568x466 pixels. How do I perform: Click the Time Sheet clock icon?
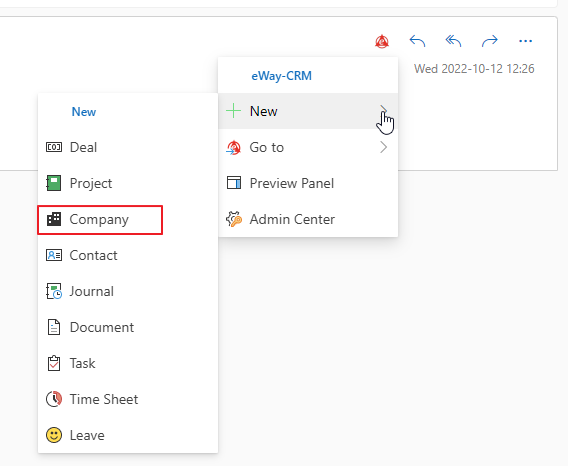tap(54, 399)
